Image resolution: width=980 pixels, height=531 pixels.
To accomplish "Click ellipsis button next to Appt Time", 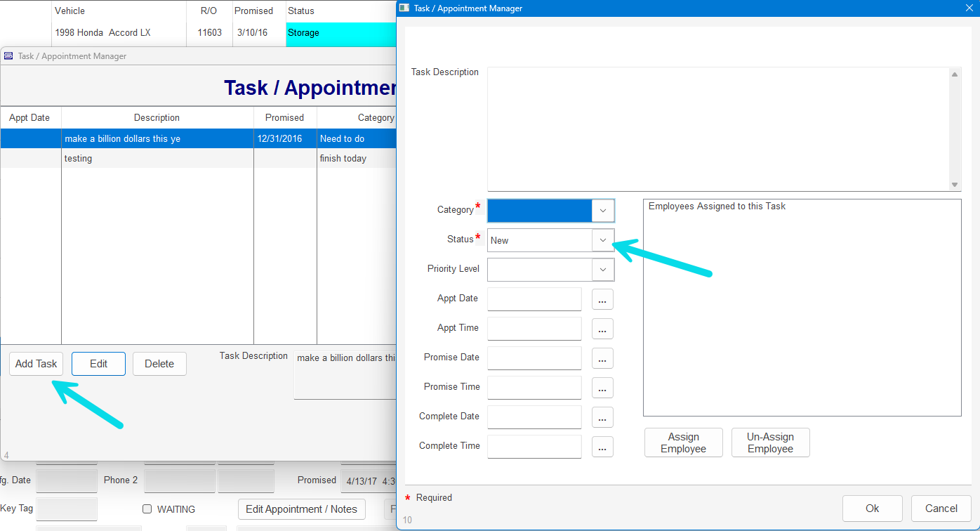I will coord(602,329).
